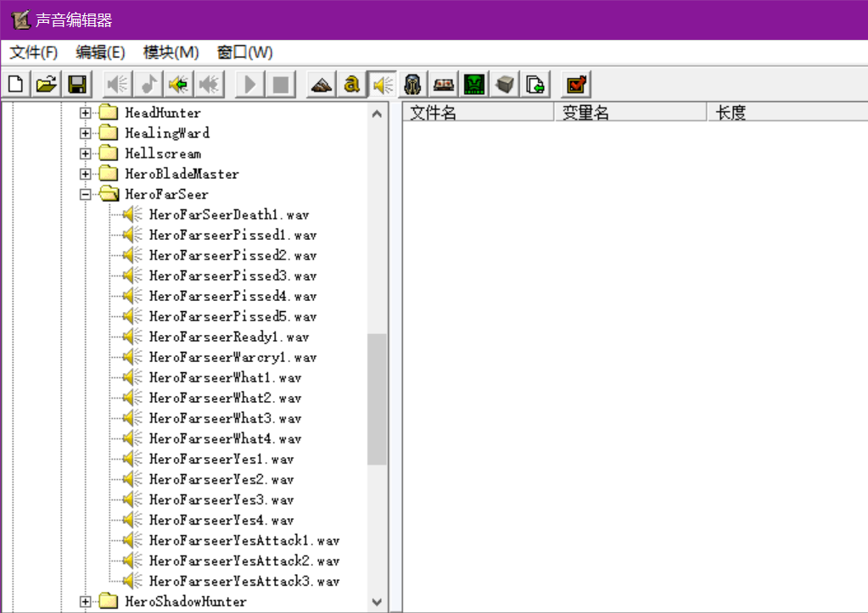Click the New Map toolbar icon
Viewport: 868px width, 613px height.
point(16,84)
